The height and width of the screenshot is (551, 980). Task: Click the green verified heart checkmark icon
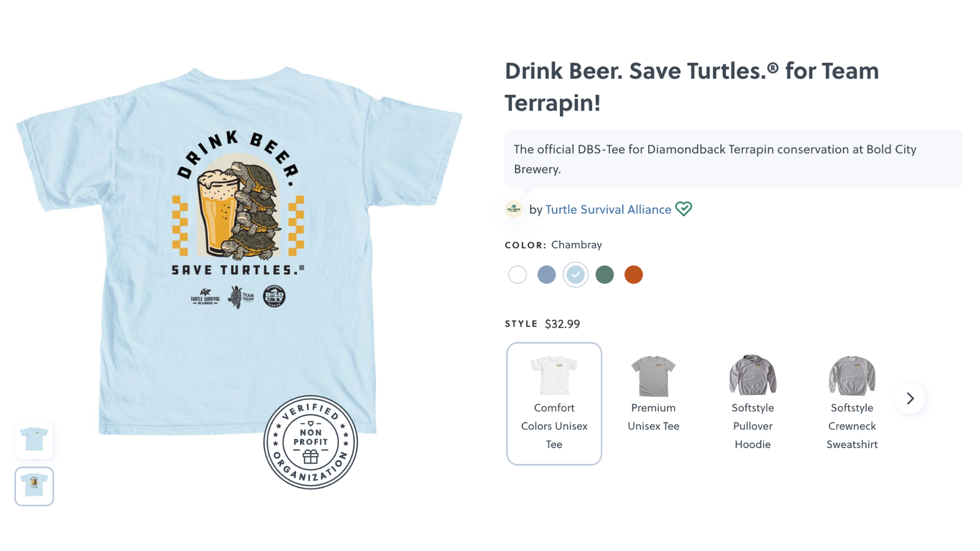pyautogui.click(x=683, y=209)
